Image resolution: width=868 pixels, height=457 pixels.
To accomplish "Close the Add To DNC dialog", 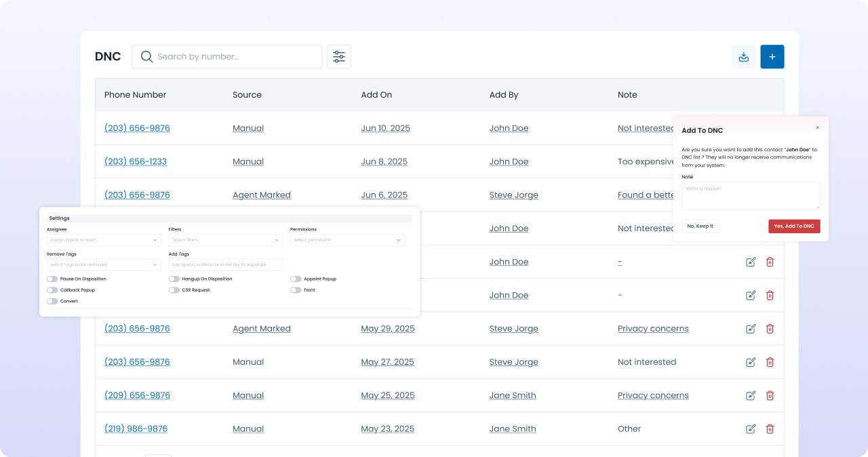I will [x=817, y=127].
